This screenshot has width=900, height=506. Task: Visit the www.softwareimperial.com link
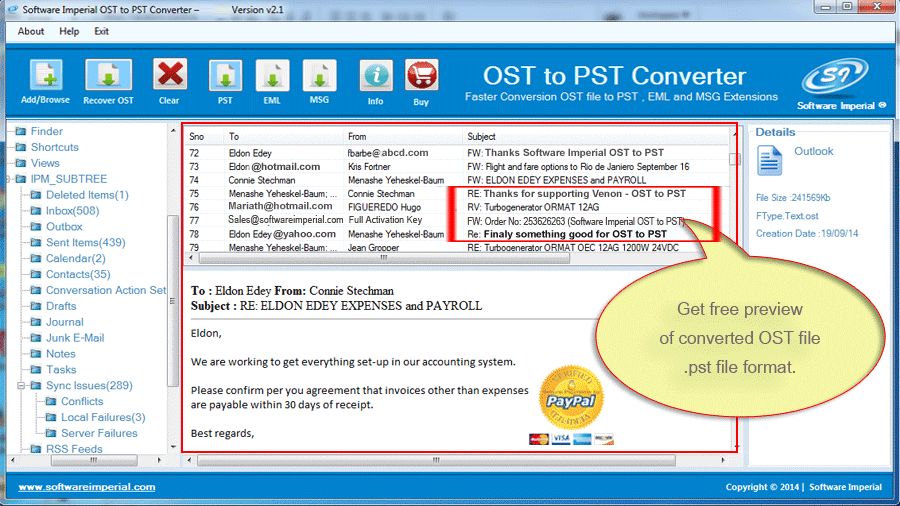[x=87, y=487]
